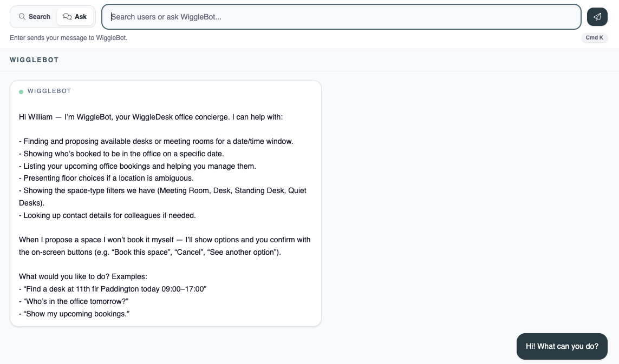Click the rounded dark suggestion chip bottom right
Screen dimensions: 619x364
pyautogui.click(x=562, y=346)
